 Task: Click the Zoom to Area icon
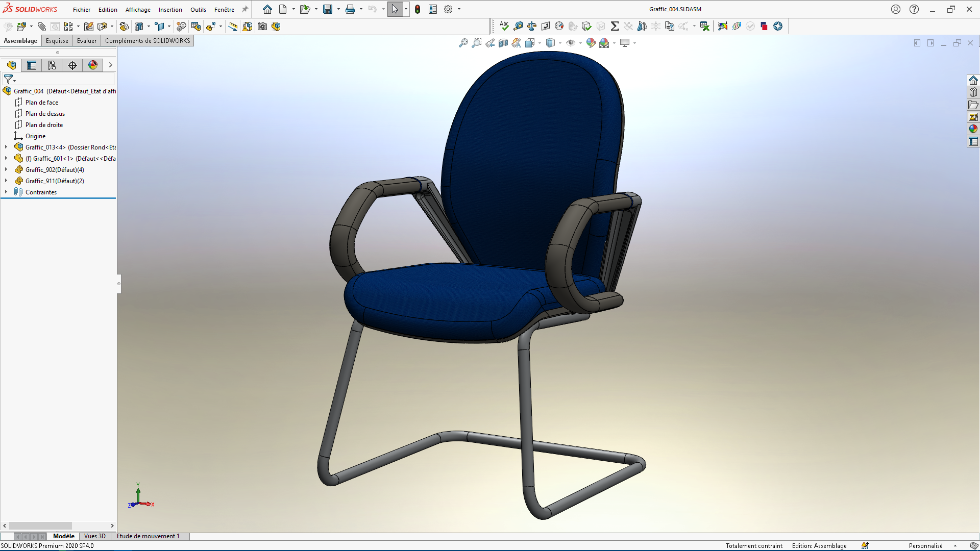[477, 43]
